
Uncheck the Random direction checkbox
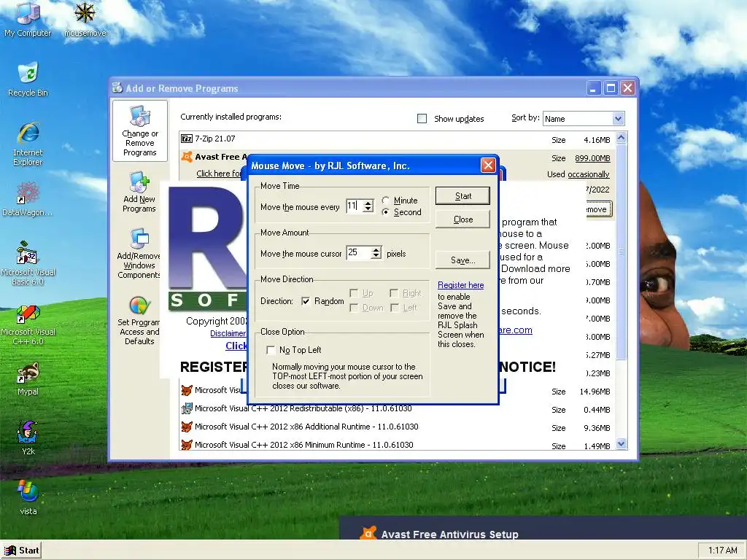[x=306, y=301]
